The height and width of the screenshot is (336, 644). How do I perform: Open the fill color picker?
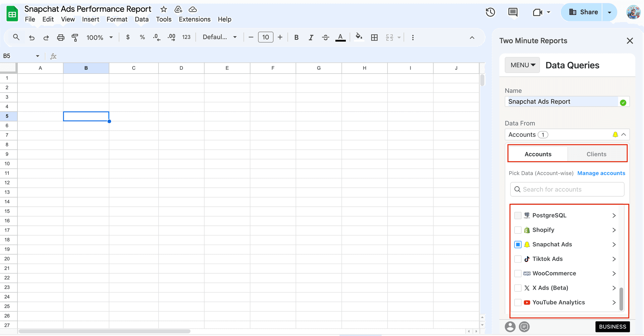[x=359, y=38]
